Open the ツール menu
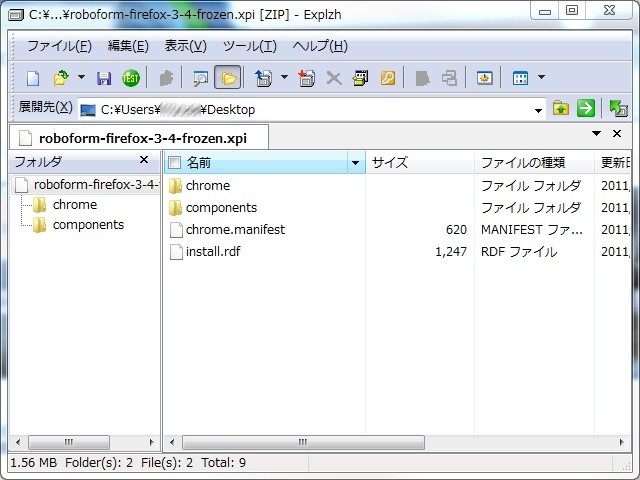This screenshot has width=640, height=480. click(x=249, y=46)
